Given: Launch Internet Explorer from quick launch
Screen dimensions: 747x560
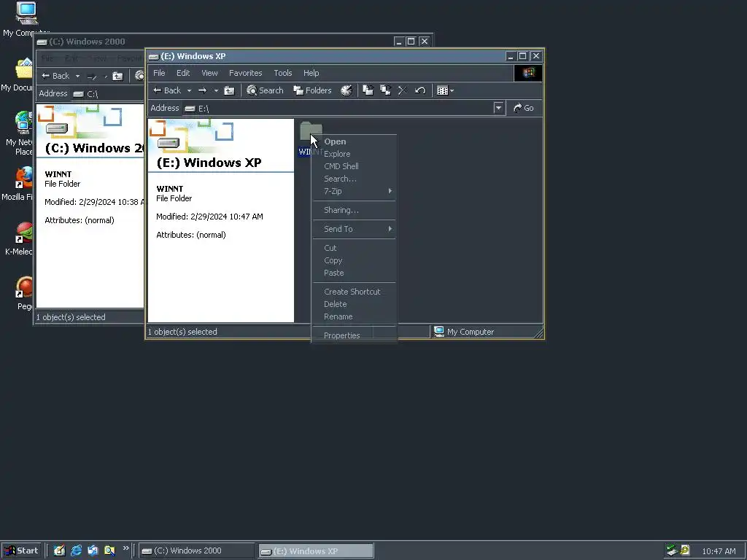Looking at the screenshot, I should [x=76, y=551].
